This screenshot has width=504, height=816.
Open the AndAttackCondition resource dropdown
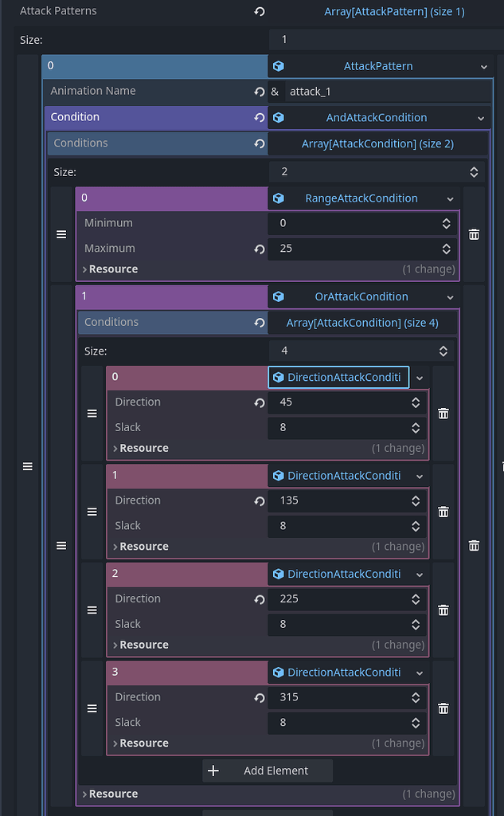481,118
